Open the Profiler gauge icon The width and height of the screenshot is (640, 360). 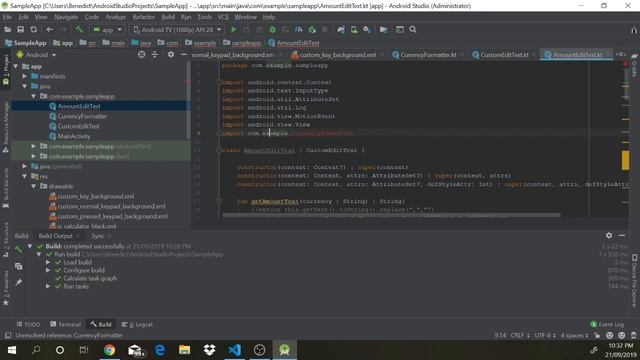299,29
